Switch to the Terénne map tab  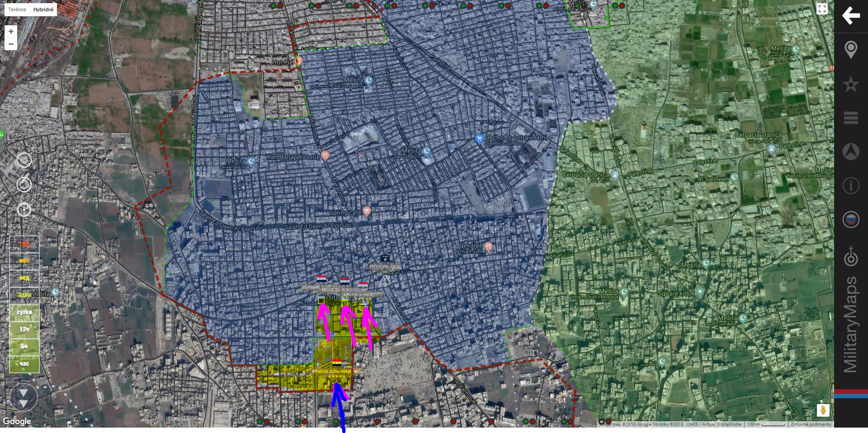17,9
